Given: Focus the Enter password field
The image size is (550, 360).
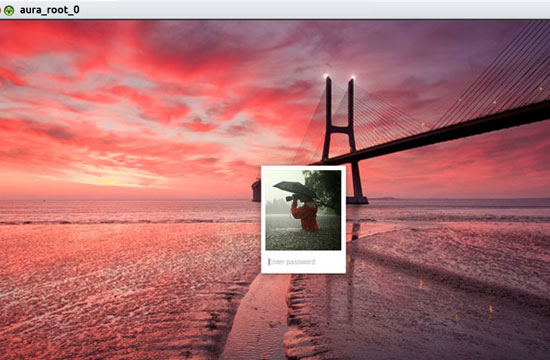Looking at the screenshot, I should pyautogui.click(x=303, y=262).
